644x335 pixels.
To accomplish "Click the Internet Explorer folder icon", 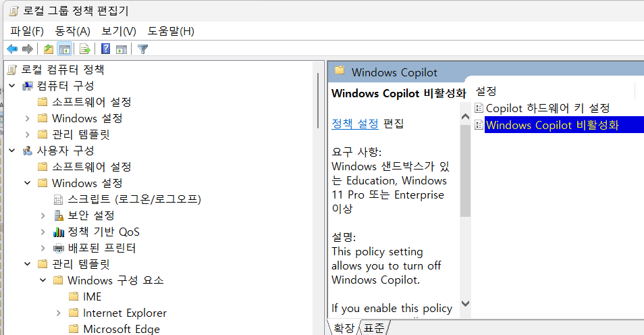I will [x=74, y=313].
